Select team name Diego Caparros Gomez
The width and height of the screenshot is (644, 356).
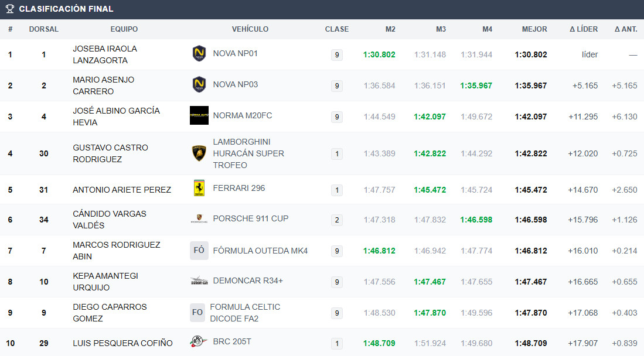110,313
